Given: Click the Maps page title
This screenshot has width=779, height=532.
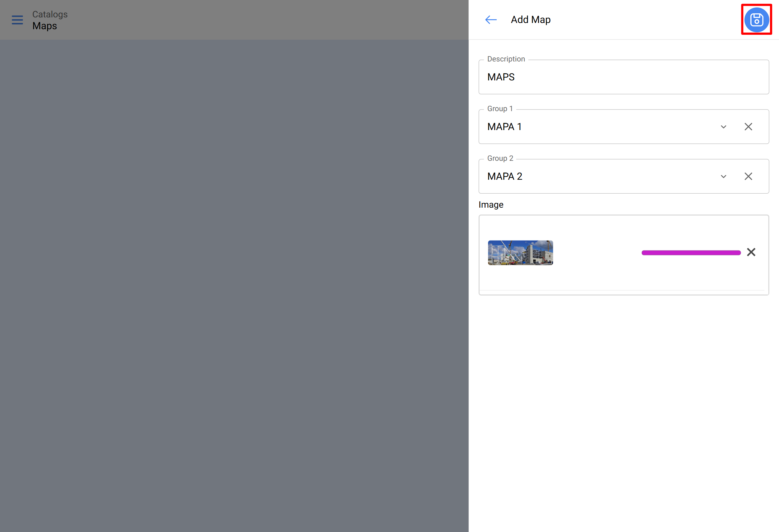Looking at the screenshot, I should pyautogui.click(x=45, y=26).
